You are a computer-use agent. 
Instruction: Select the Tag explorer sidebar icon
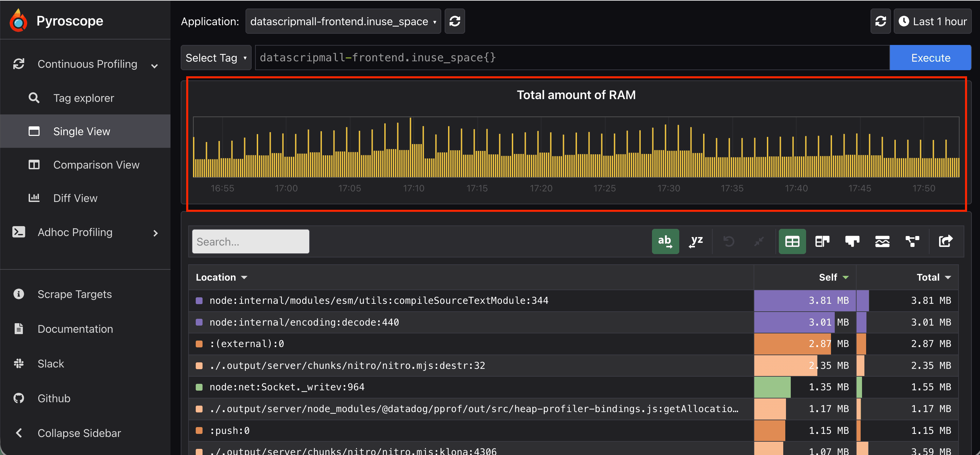point(34,98)
